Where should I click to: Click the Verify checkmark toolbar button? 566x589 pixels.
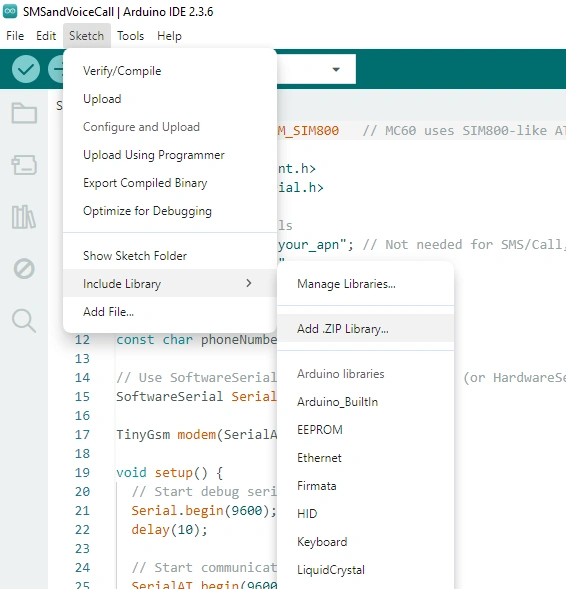point(26,69)
